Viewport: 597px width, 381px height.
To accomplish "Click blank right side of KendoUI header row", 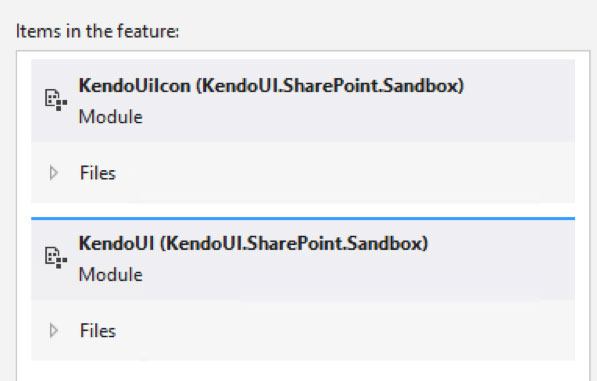I will (x=503, y=260).
